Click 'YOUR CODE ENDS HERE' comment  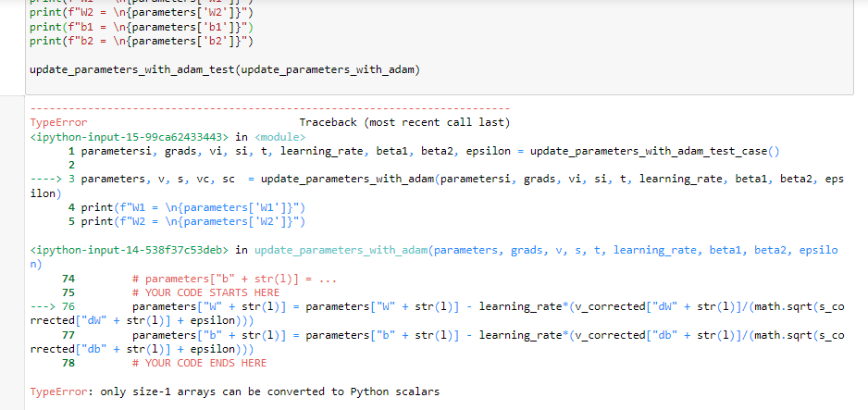199,364
